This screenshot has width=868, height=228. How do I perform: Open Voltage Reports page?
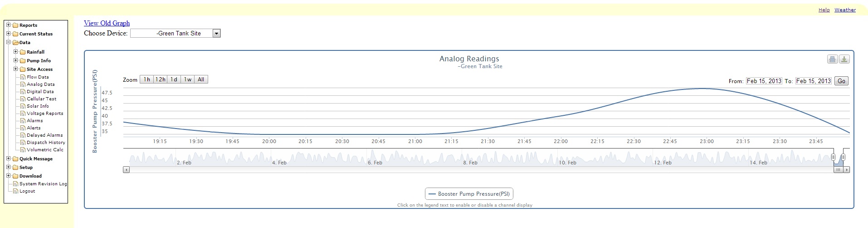[x=45, y=114]
